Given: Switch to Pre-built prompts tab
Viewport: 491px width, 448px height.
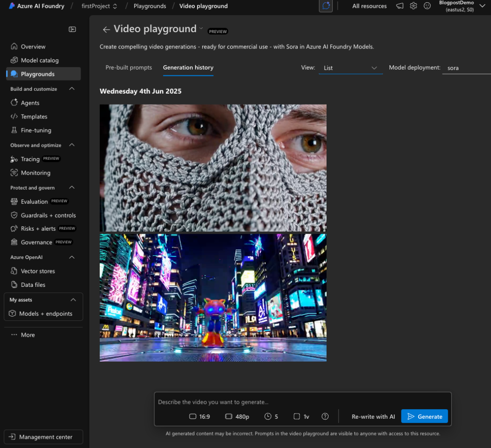Looking at the screenshot, I should click(129, 68).
